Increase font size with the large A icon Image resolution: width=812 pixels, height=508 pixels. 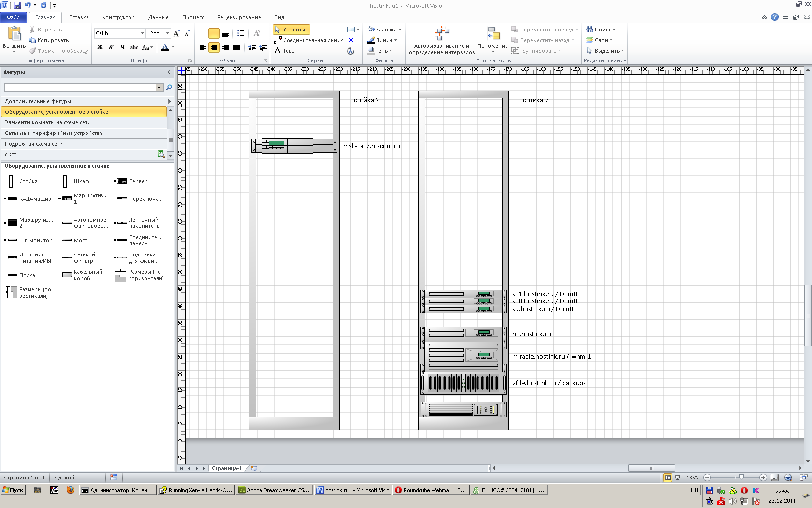click(x=176, y=33)
